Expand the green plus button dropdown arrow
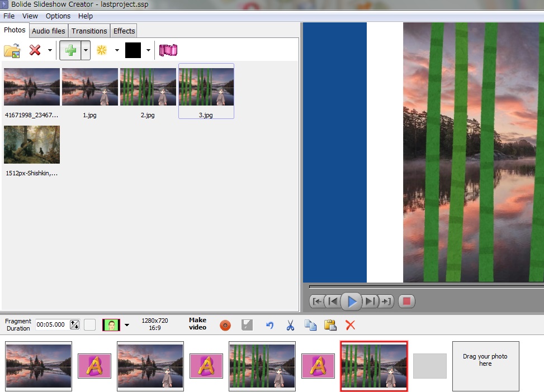This screenshot has width=544, height=392. [86, 51]
